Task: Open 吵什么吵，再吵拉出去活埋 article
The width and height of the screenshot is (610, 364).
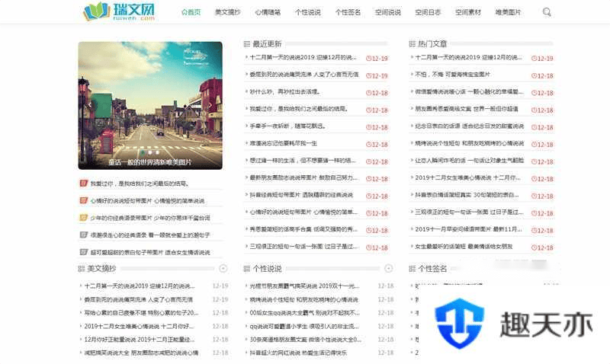Action: click(x=285, y=91)
